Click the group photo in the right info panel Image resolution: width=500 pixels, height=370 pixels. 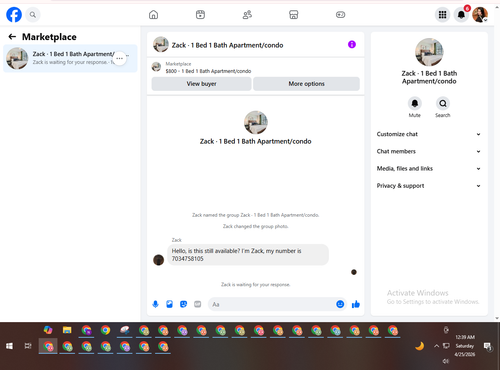429,52
